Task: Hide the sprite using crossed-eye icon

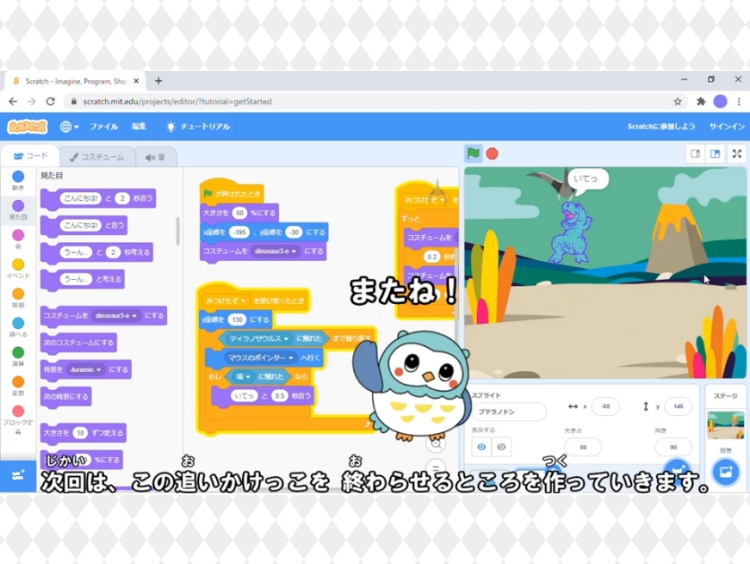Action: coord(501,447)
